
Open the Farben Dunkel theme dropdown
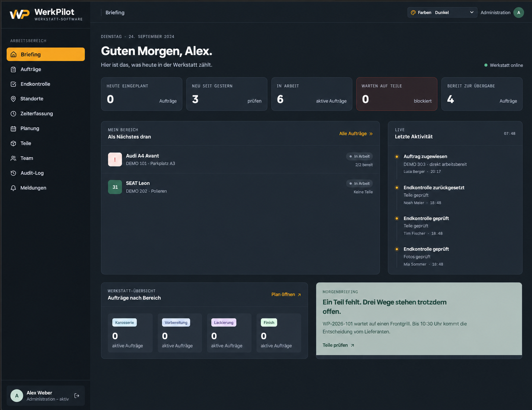coord(442,13)
